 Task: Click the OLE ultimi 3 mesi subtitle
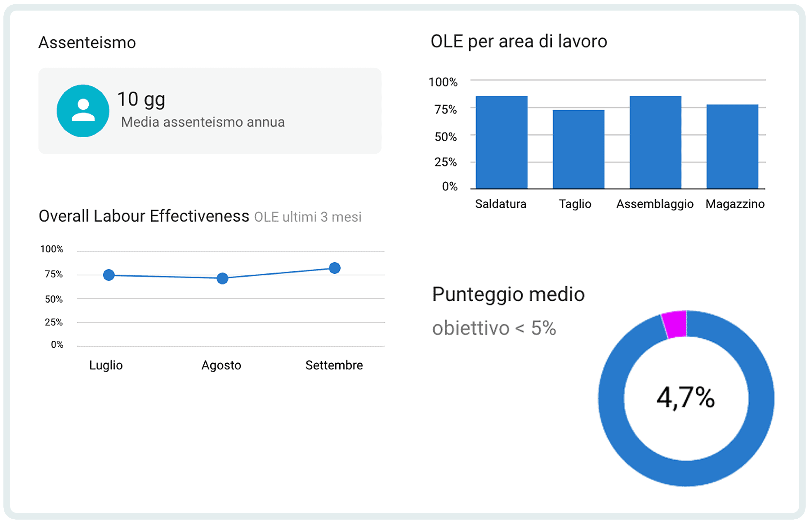point(308,217)
